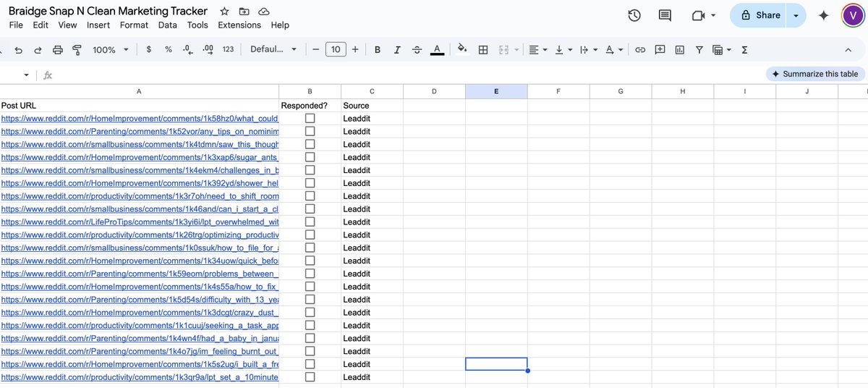Image resolution: width=868 pixels, height=388 pixels.
Task: Open version history clock icon
Action: (x=634, y=15)
